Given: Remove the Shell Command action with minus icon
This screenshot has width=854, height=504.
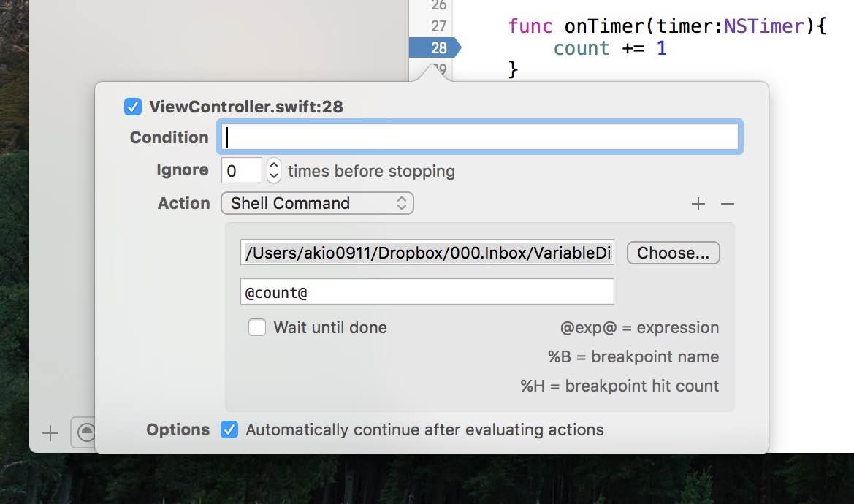Looking at the screenshot, I should coord(728,204).
